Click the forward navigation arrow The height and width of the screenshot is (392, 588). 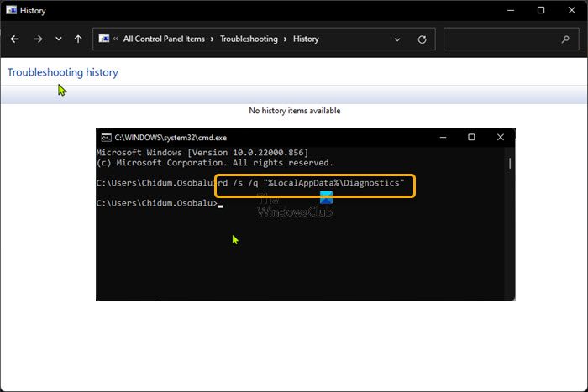(38, 39)
